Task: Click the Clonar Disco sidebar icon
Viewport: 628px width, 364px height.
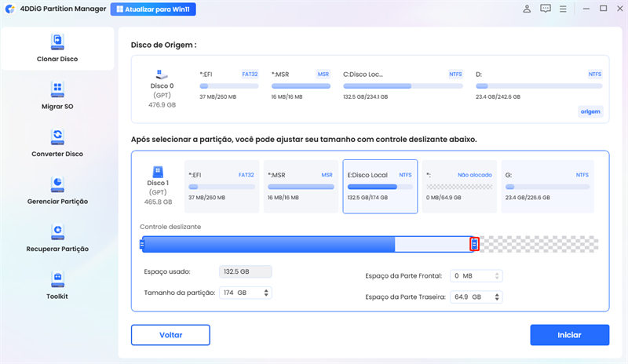Action: (57, 41)
